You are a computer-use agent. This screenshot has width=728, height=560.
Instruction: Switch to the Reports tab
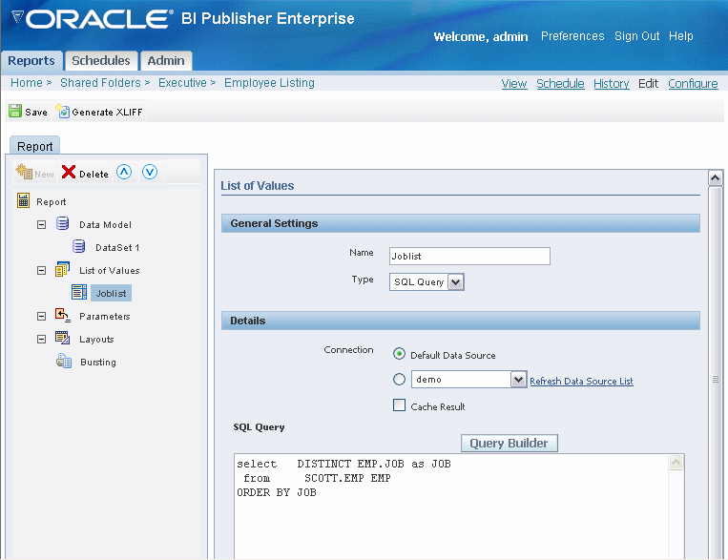[31, 60]
